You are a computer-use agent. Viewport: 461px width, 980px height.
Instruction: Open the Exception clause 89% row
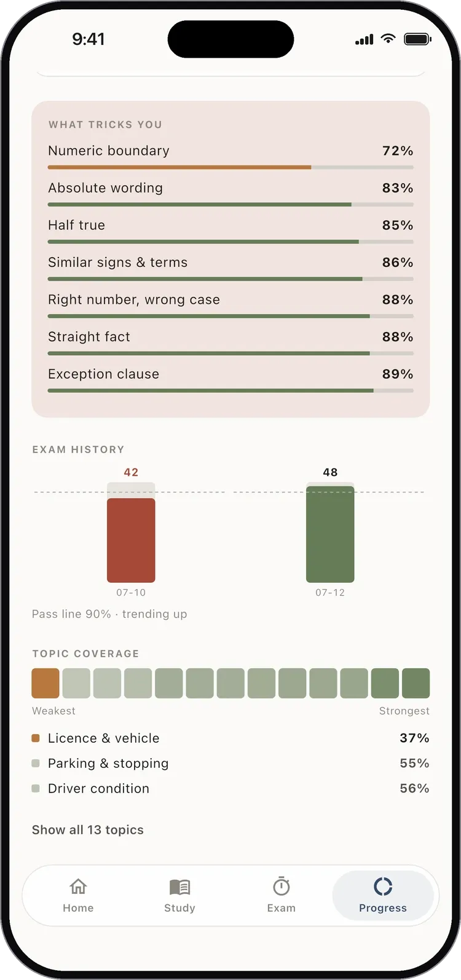[x=230, y=379]
